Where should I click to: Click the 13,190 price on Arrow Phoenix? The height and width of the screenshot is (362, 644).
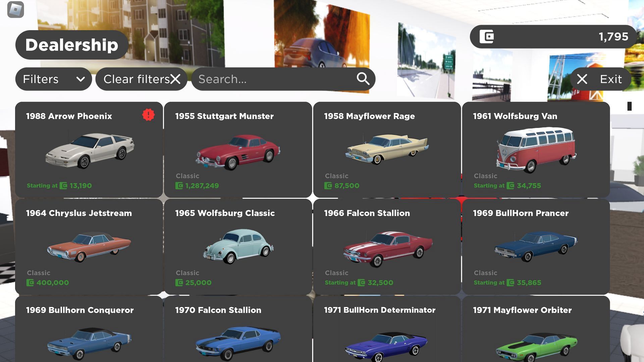[80, 186]
